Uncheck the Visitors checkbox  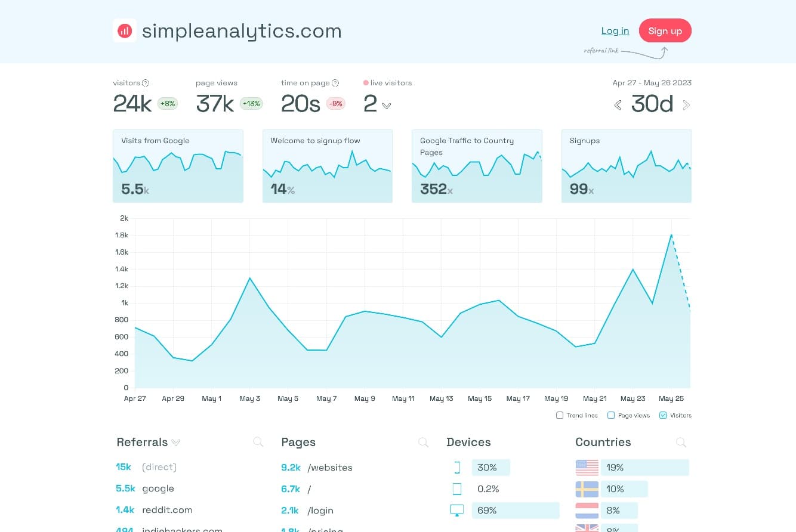click(663, 415)
